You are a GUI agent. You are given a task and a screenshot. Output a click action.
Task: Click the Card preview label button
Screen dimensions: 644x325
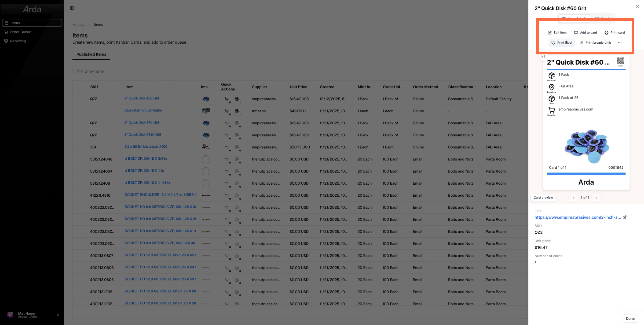click(543, 198)
